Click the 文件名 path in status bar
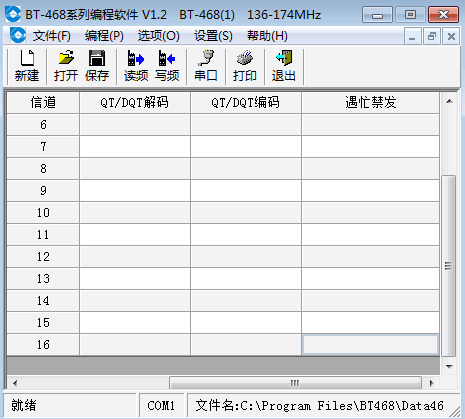 (x=319, y=406)
